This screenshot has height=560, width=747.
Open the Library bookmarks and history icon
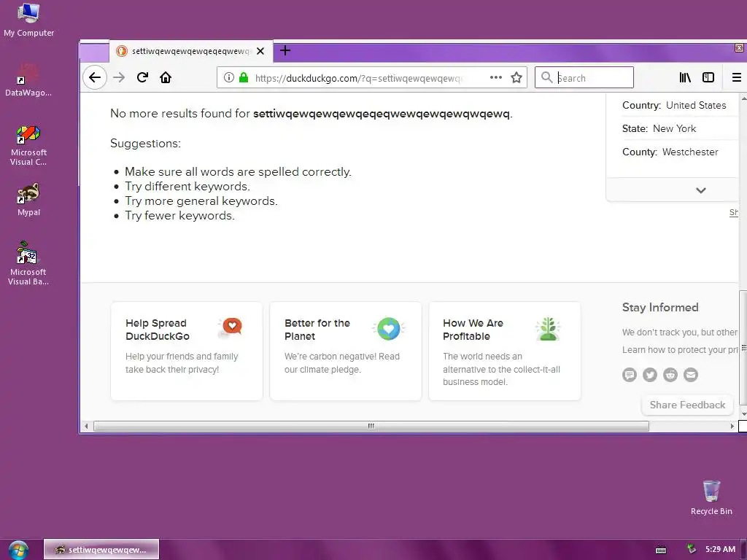[x=685, y=77]
